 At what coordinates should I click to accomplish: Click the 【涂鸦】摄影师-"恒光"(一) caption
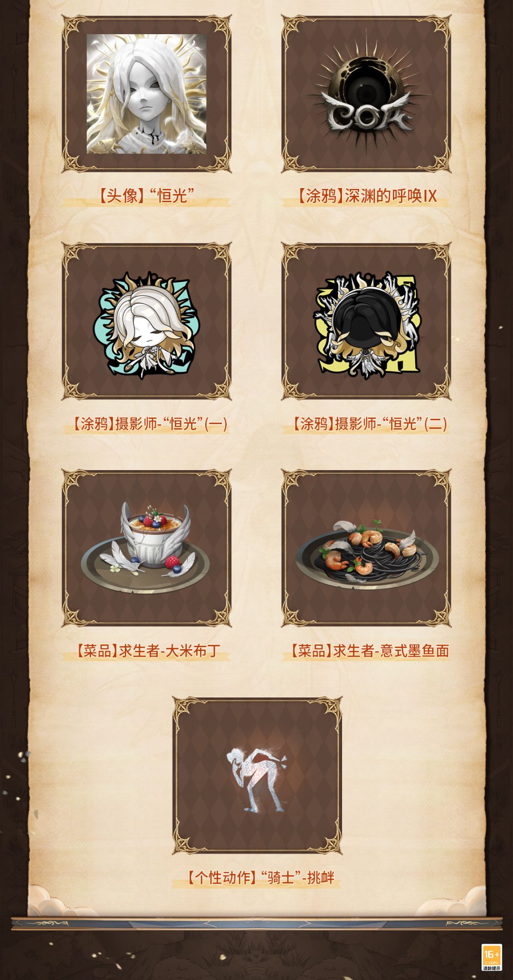(x=146, y=423)
